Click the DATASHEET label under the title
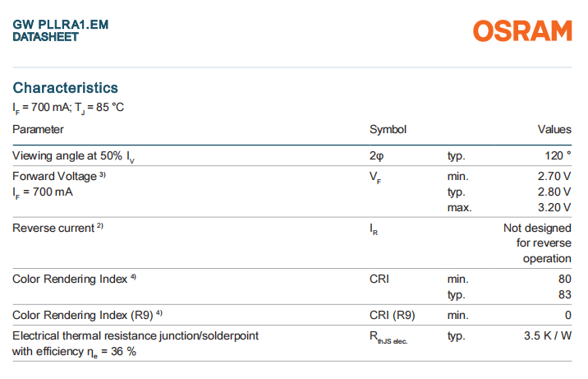 tap(46, 37)
